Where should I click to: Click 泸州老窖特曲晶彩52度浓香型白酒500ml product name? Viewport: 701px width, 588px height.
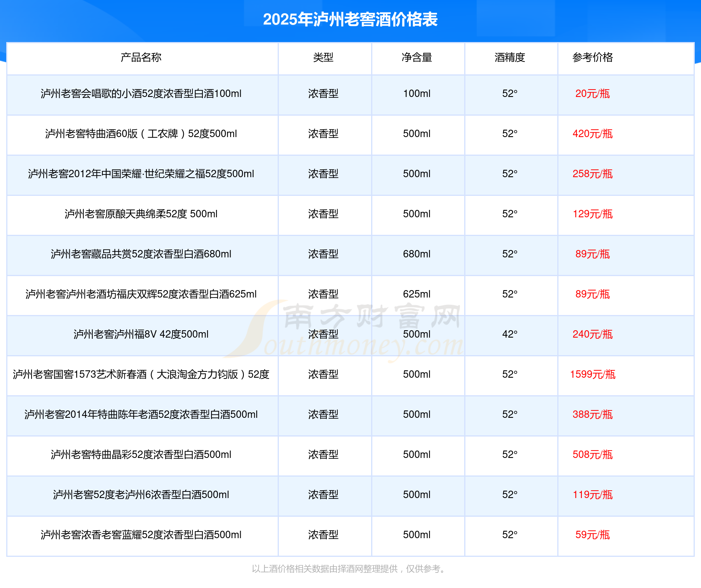[x=141, y=454]
